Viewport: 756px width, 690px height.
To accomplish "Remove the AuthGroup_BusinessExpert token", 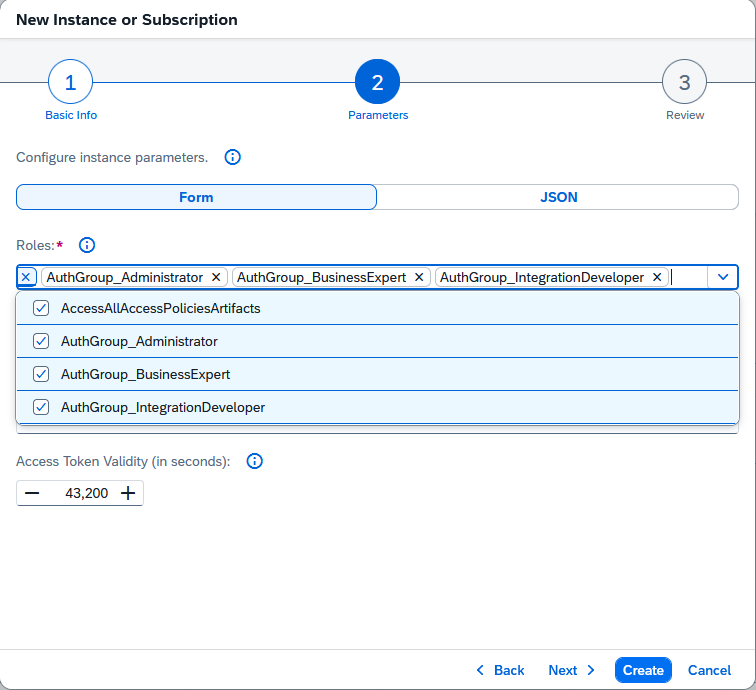I will coord(419,277).
